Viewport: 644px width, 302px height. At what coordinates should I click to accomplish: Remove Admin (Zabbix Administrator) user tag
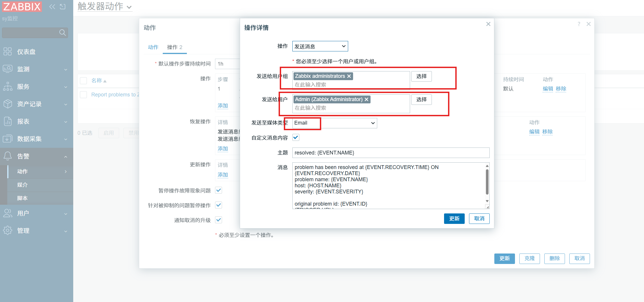coord(366,99)
